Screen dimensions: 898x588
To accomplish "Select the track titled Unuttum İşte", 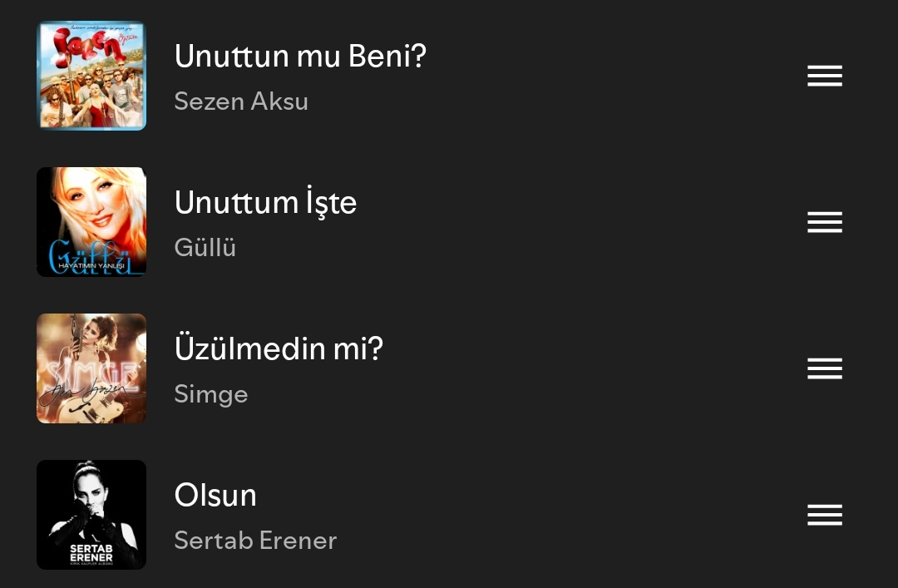I will click(265, 202).
